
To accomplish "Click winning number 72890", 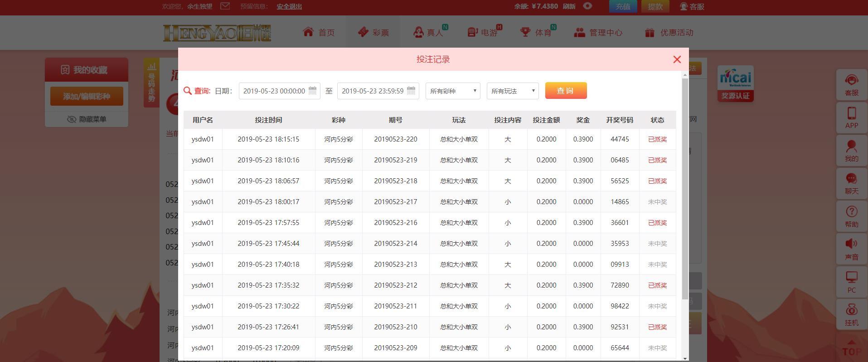I will tap(620, 285).
